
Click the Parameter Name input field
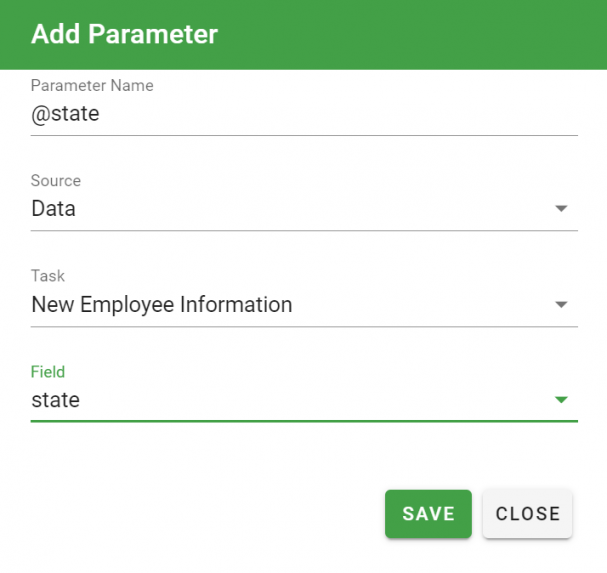(x=304, y=115)
